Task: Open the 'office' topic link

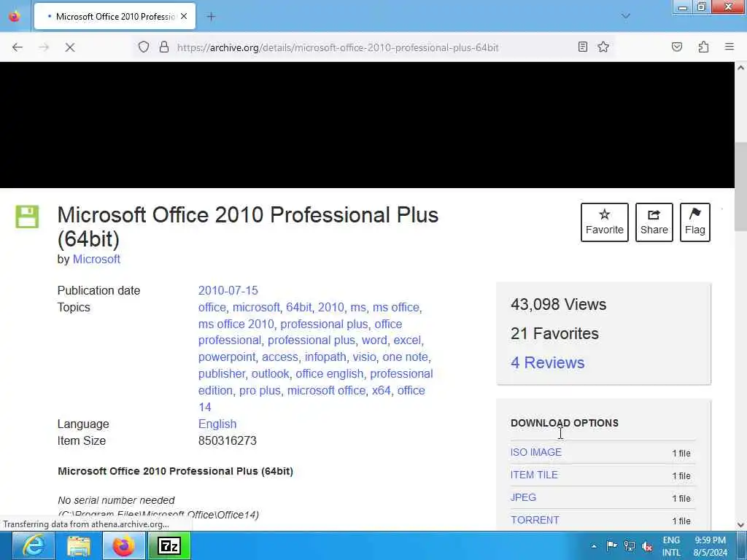Action: 212,307
